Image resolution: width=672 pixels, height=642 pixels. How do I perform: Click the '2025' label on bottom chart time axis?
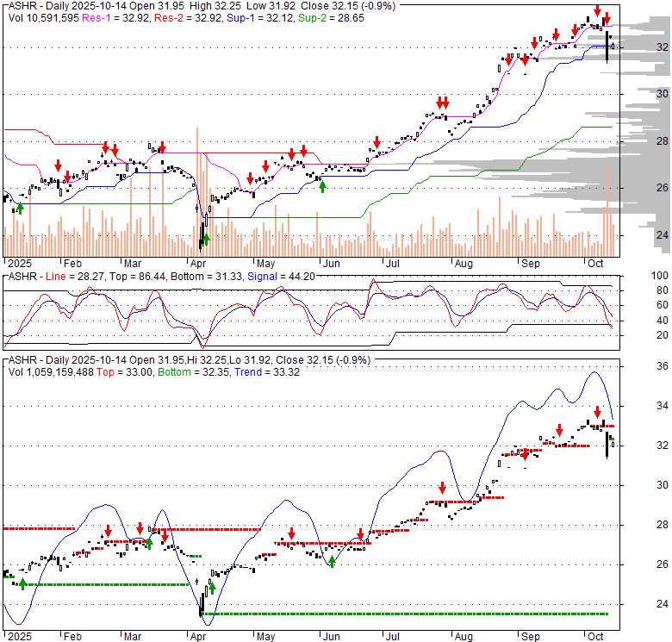20,637
